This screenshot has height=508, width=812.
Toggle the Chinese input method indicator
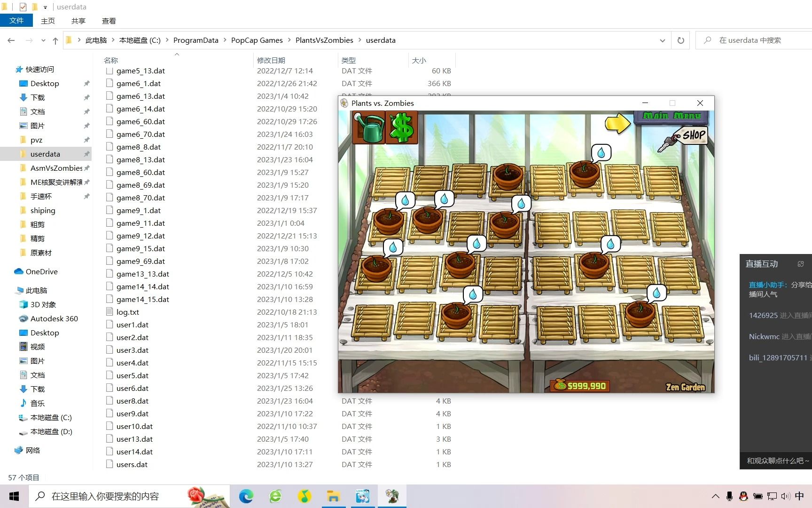(799, 496)
